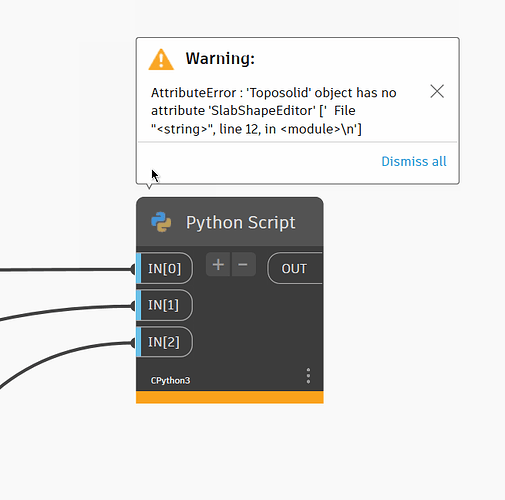Click the CPython3 engine label
The width and height of the screenshot is (505, 500).
170,381
